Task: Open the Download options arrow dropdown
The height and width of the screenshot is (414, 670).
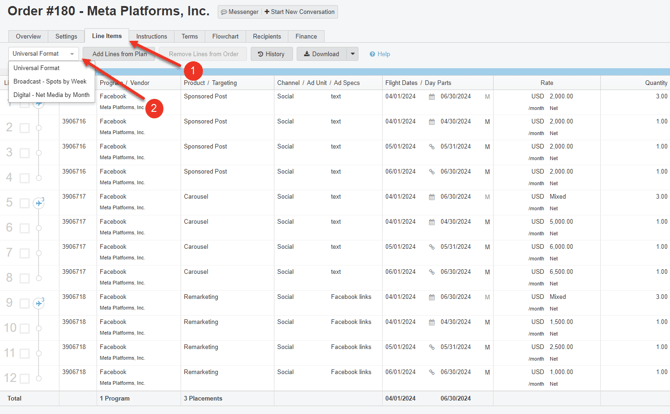Action: click(353, 54)
